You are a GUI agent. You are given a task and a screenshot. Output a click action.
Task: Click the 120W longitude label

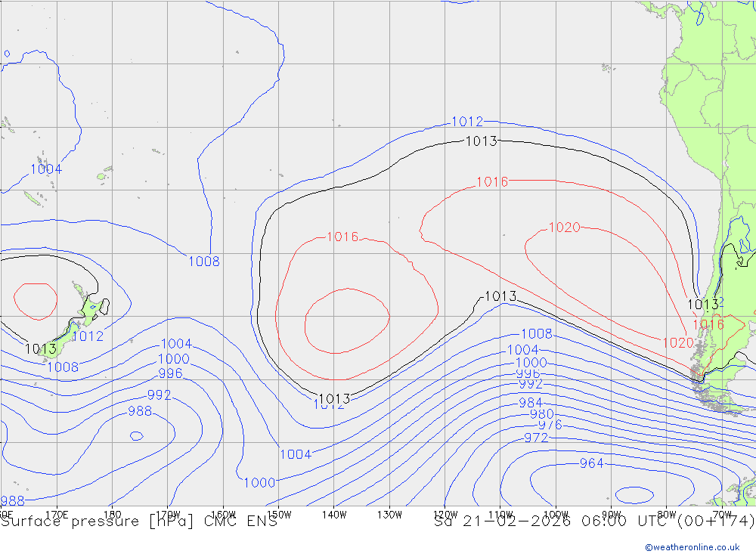(445, 515)
